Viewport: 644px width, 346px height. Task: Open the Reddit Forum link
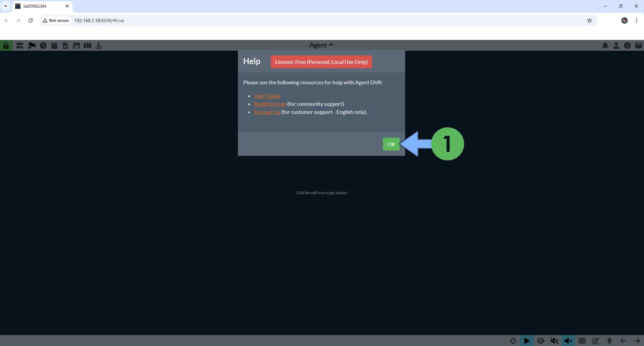coord(270,104)
